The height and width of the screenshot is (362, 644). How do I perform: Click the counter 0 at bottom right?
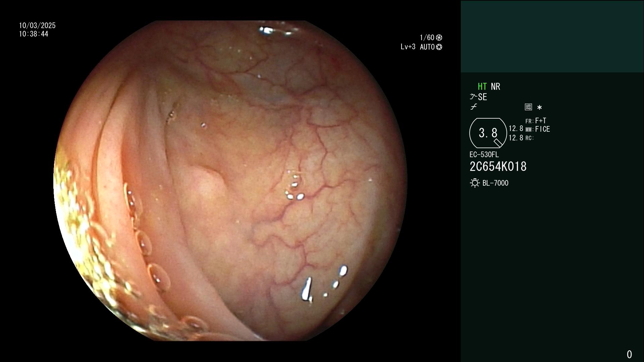[629, 354]
